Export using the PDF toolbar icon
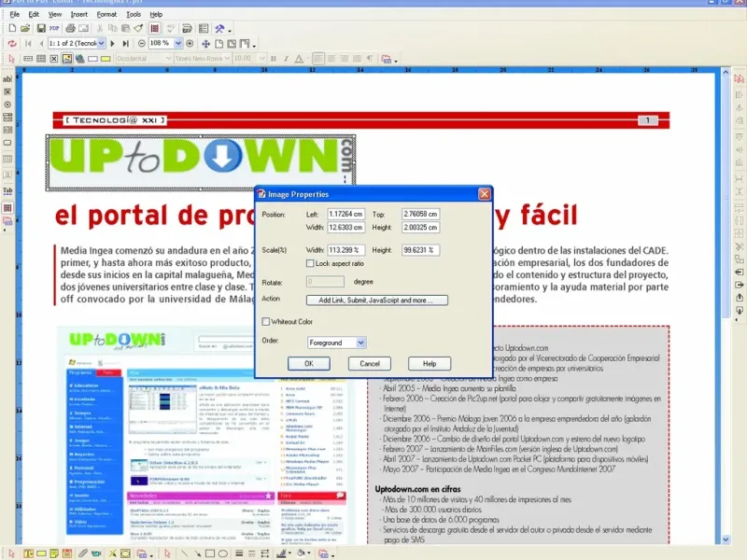Screen dimensions: 747x560 (54, 29)
